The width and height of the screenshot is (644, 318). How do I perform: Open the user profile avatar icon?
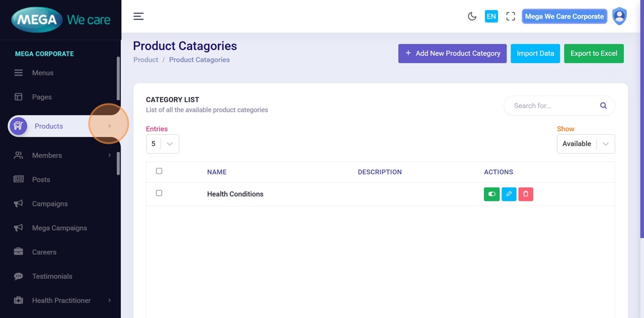[x=619, y=16]
